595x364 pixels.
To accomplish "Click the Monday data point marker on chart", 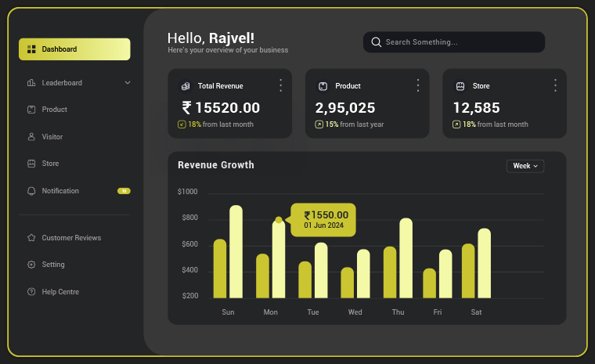I will [279, 220].
